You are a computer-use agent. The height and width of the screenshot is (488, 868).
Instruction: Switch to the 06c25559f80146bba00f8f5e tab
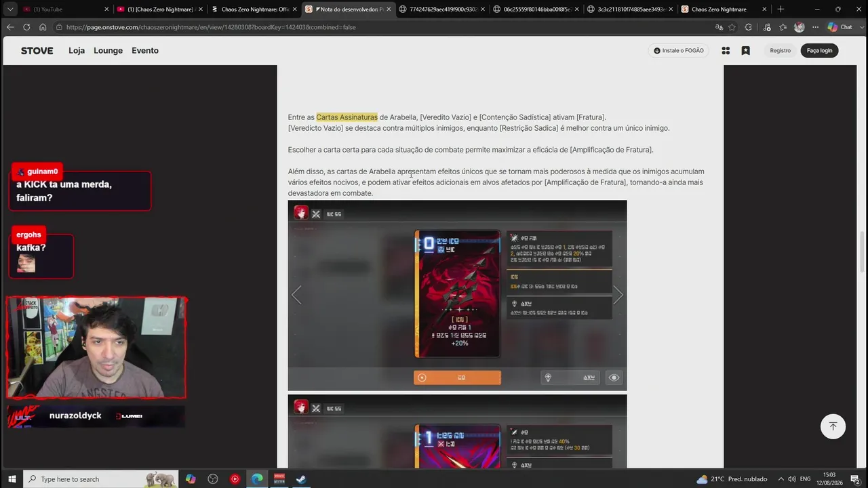pyautogui.click(x=535, y=9)
